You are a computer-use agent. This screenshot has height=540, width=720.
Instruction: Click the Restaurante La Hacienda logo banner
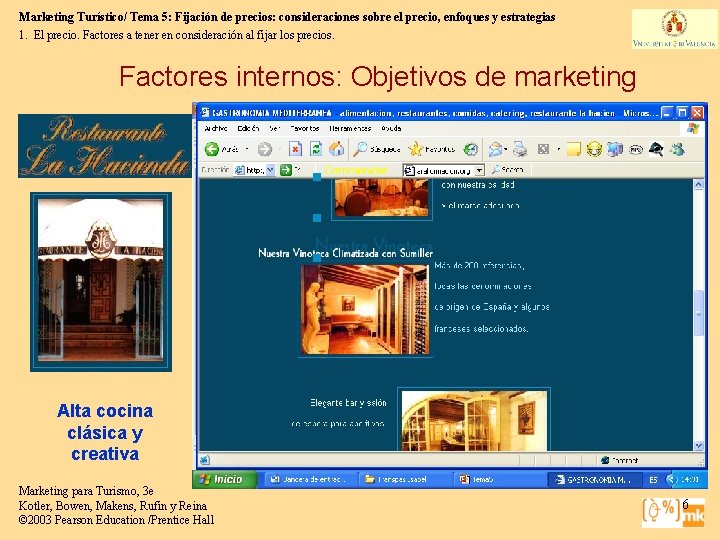click(x=105, y=146)
